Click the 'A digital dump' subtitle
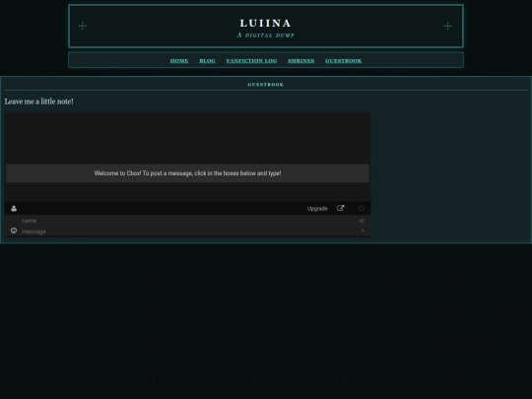This screenshot has width=532, height=399. [266, 34]
